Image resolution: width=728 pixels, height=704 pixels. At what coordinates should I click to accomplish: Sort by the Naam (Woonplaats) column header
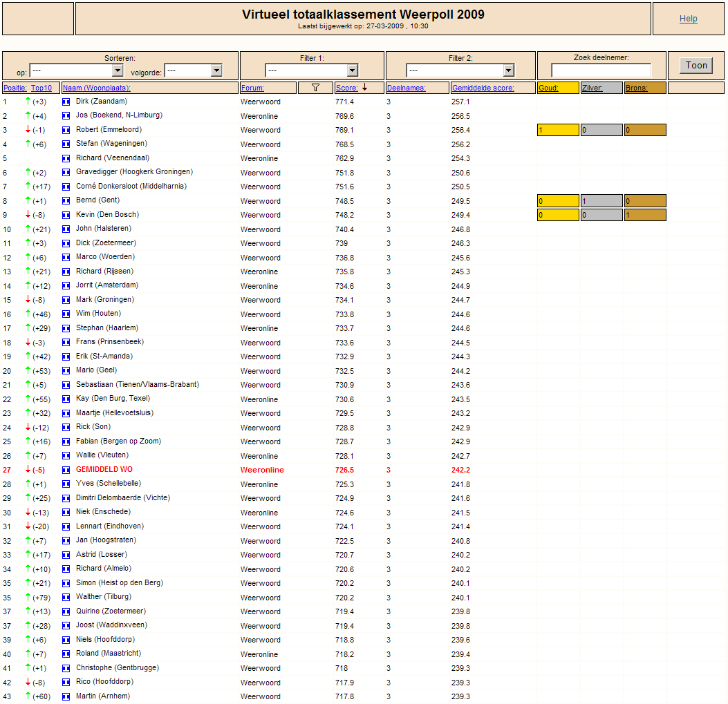97,88
